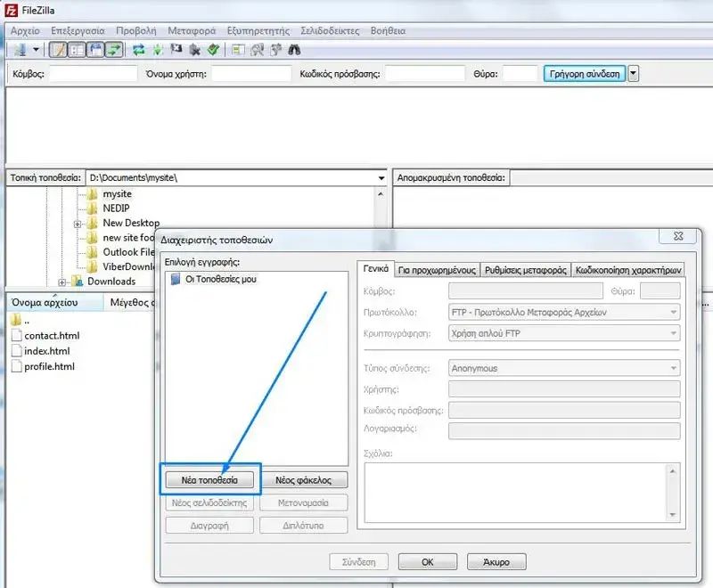Viewport: 713px width, 588px height.
Task: Toggle synchronized browsing toolbar icon
Action: tap(275, 50)
